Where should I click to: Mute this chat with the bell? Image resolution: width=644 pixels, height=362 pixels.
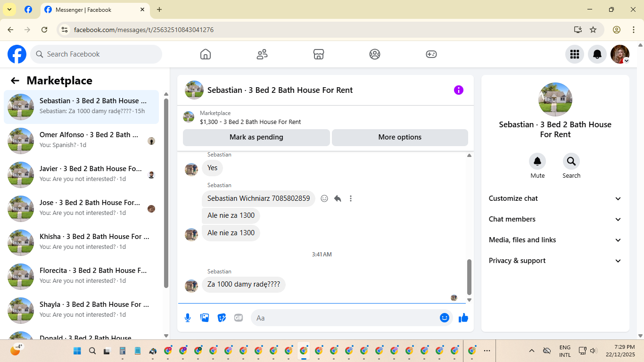tap(537, 162)
